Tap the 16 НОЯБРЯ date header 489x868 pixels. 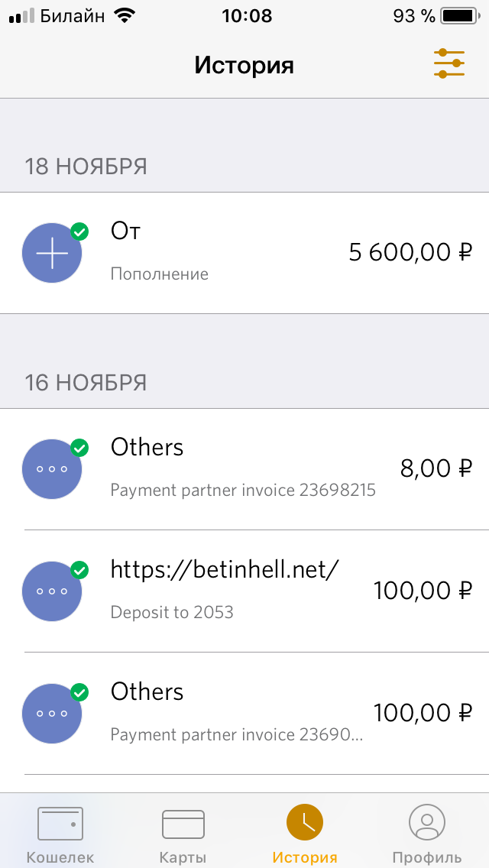click(x=86, y=382)
